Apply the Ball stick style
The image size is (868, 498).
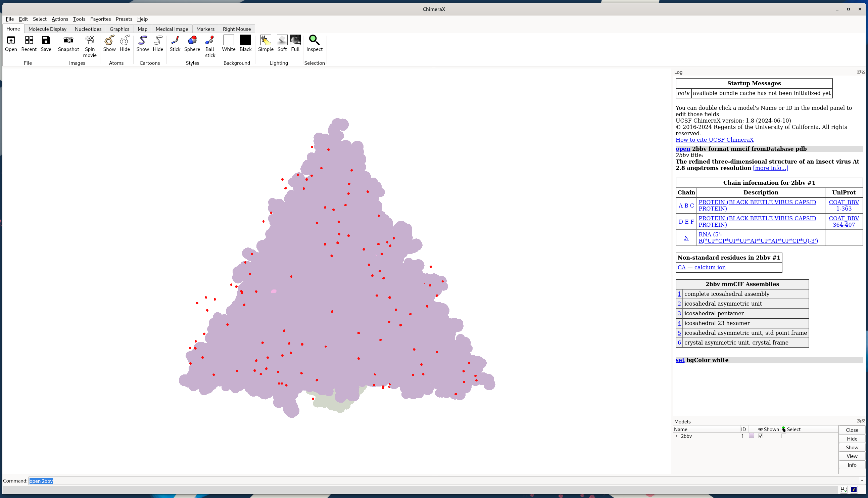click(209, 41)
